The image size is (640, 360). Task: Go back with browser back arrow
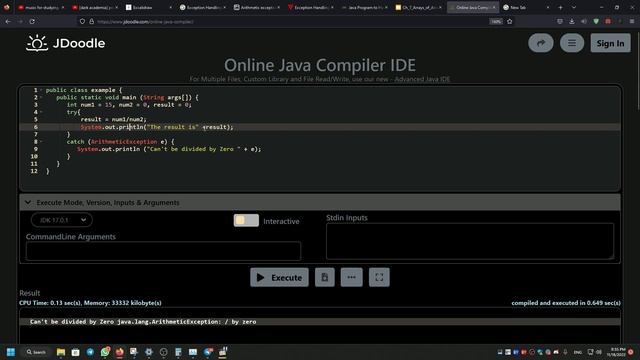(8, 21)
